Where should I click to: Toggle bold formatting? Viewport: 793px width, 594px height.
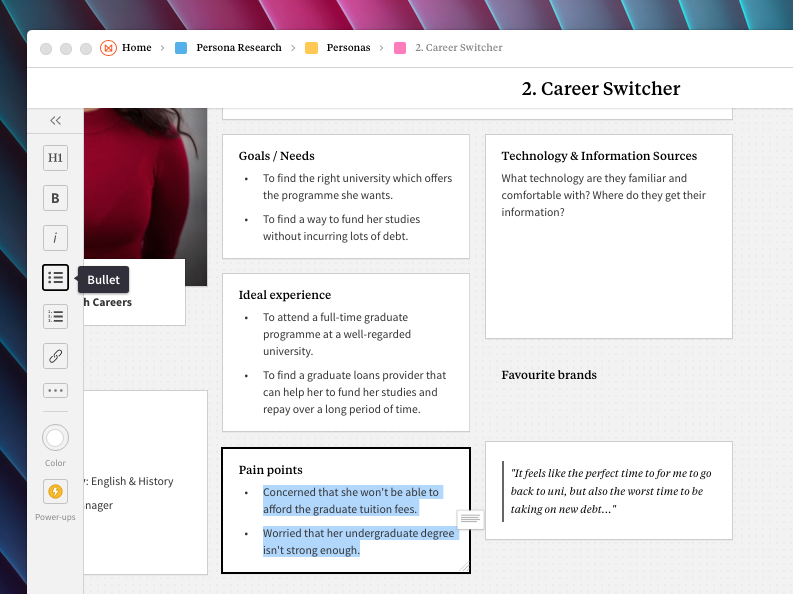tap(56, 198)
